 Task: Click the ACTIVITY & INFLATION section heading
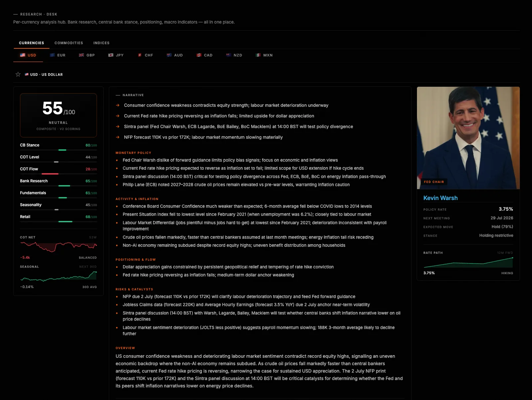pyautogui.click(x=137, y=199)
